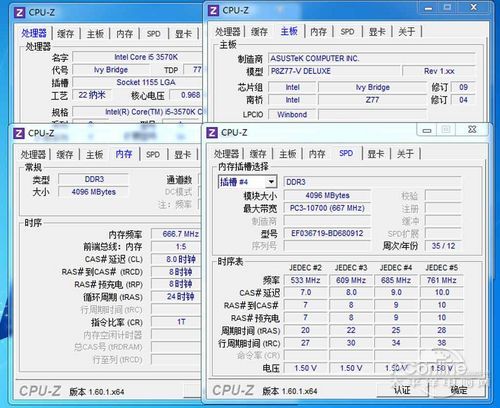Open the 显卡 tab in the SPD window

pos(376,154)
